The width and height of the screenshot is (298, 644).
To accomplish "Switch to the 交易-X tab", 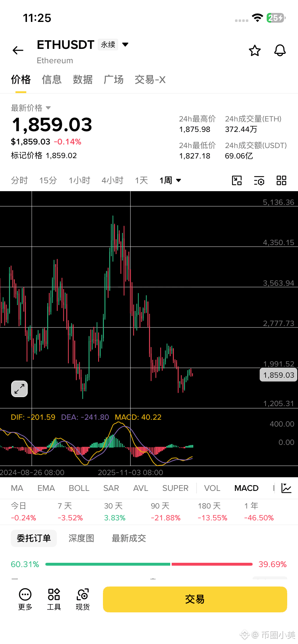I will [150, 79].
